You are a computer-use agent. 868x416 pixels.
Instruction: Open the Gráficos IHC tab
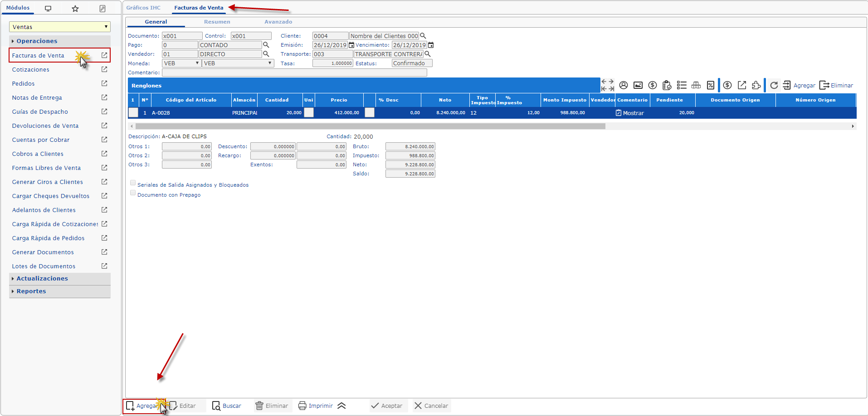(143, 8)
